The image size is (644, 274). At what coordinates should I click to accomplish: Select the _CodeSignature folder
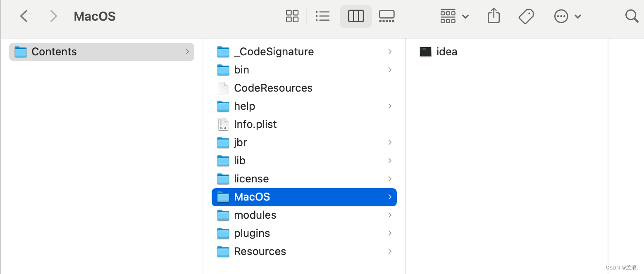pos(304,52)
